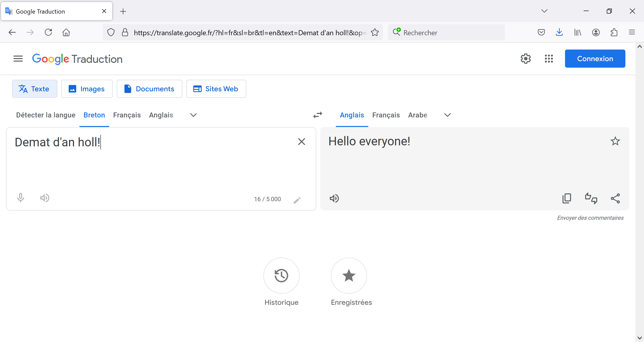The width and height of the screenshot is (644, 342).
Task: Open the Firefox application menu
Action: click(632, 32)
